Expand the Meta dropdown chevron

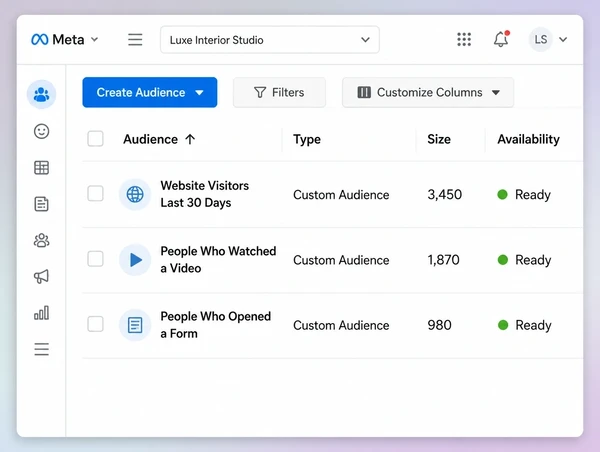click(x=95, y=39)
